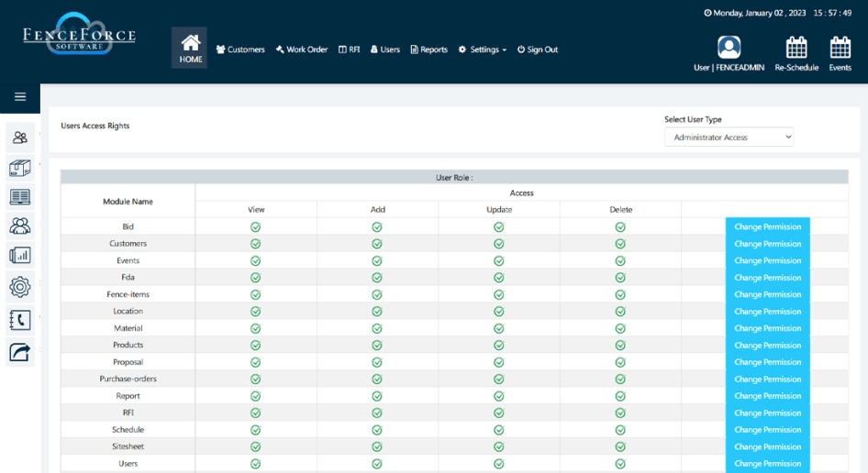
Task: Click Change Permission for RFI
Action: (x=768, y=412)
